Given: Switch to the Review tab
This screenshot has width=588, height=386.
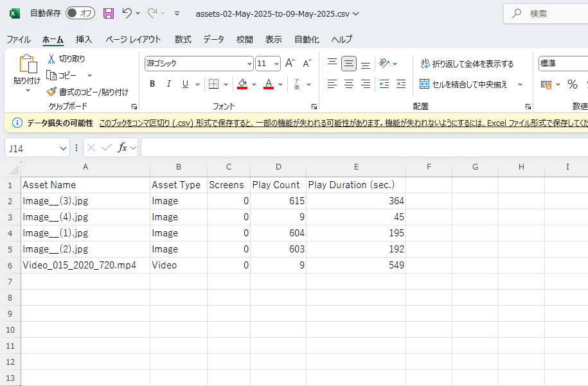Looking at the screenshot, I should coord(244,39).
